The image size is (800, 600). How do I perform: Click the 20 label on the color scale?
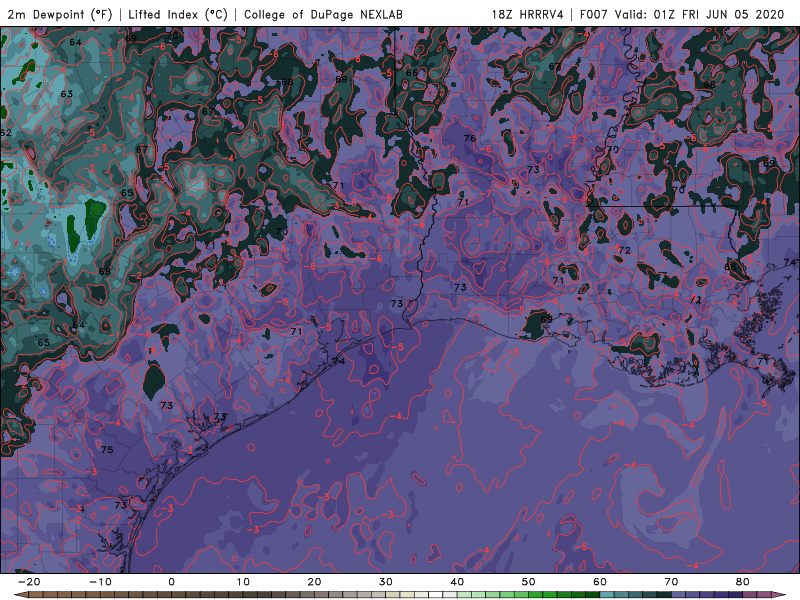click(314, 582)
